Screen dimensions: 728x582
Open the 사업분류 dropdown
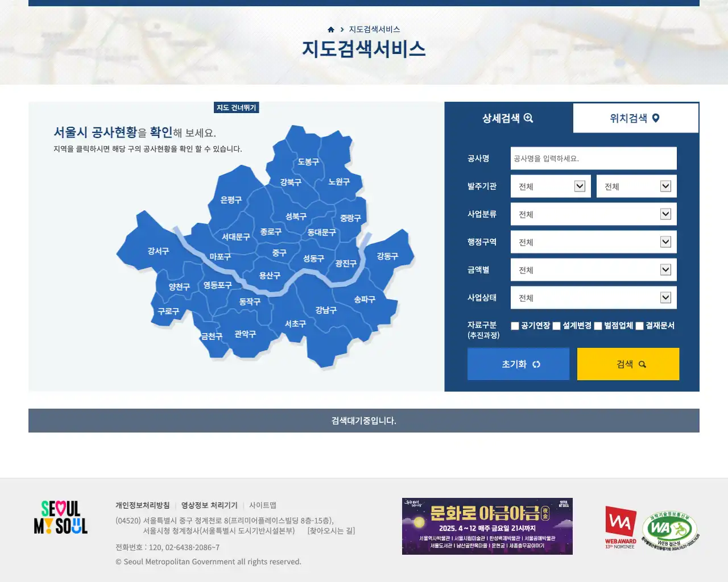593,214
